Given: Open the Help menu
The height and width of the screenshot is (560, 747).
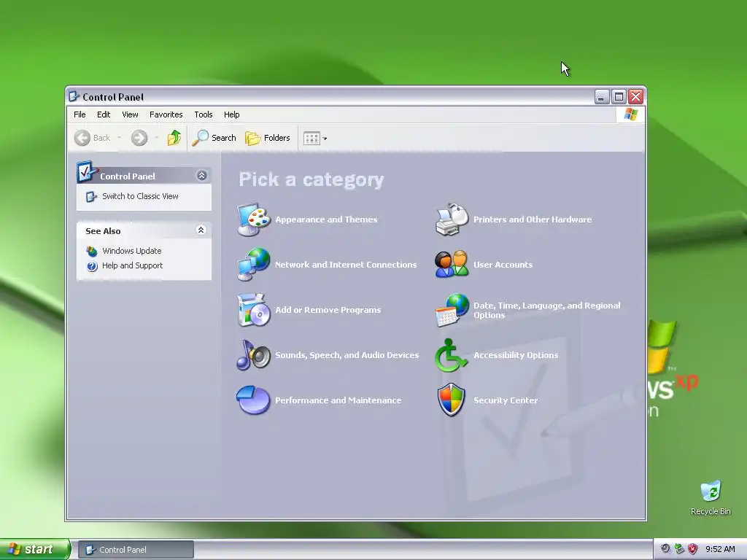Looking at the screenshot, I should [x=231, y=114].
